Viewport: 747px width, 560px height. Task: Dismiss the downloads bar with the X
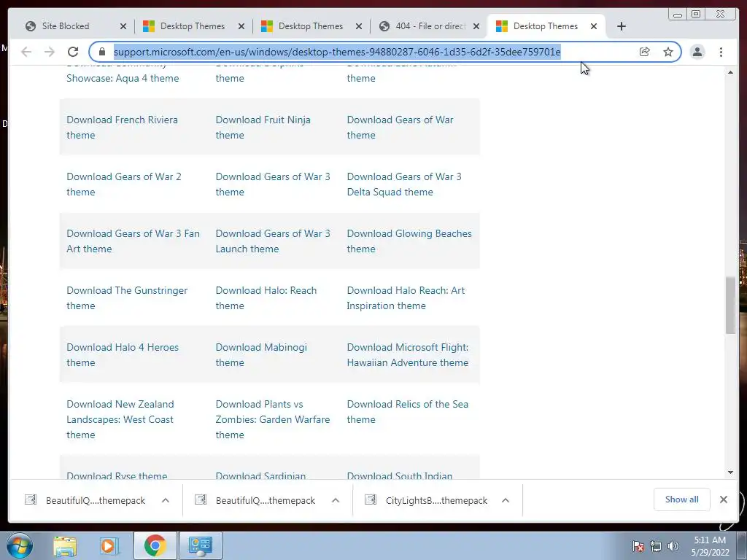click(x=724, y=499)
